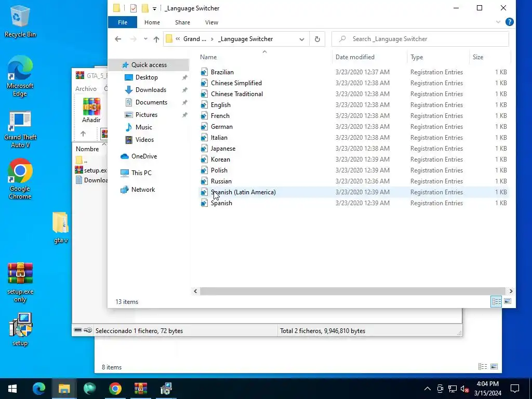
Task: Select the setup installer desktop icon
Action: pyautogui.click(x=20, y=329)
